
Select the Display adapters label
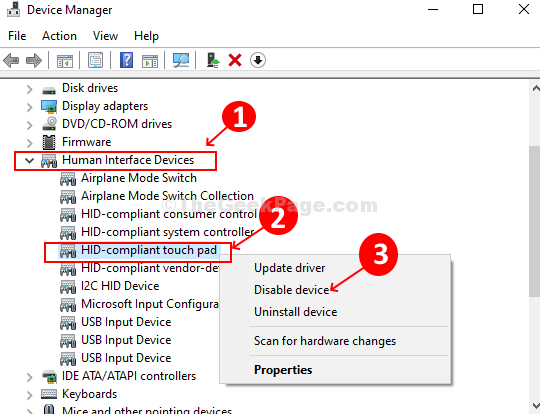(105, 106)
